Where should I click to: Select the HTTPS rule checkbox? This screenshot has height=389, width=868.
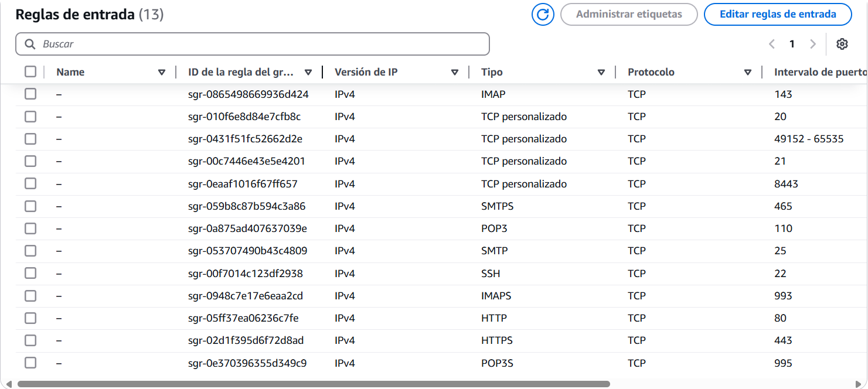coord(30,340)
